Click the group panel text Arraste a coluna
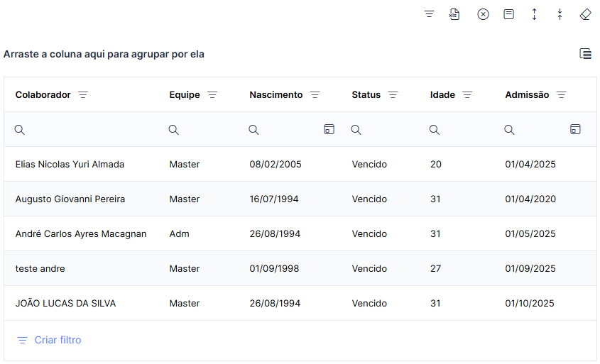The width and height of the screenshot is (600, 364). click(104, 55)
